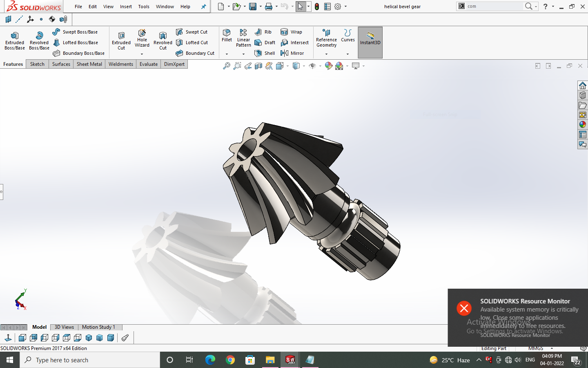
Task: Select the Extruded Boss/Base tool
Action: 15,41
